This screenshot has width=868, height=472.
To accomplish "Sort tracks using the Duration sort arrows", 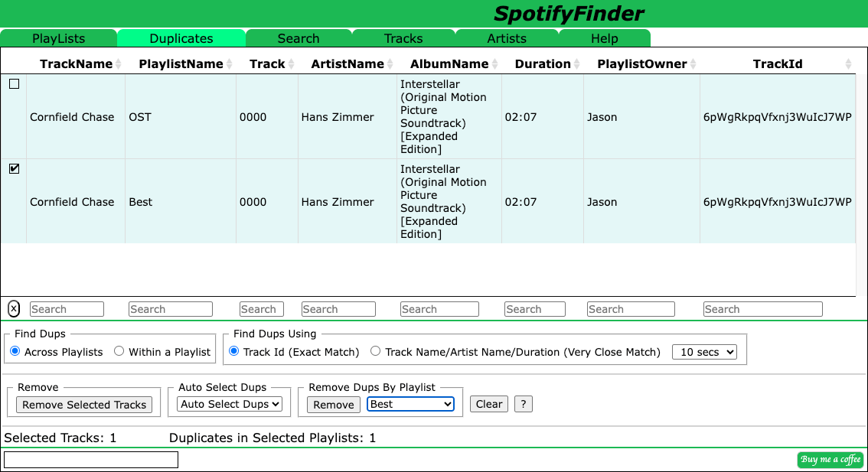I will pyautogui.click(x=575, y=63).
